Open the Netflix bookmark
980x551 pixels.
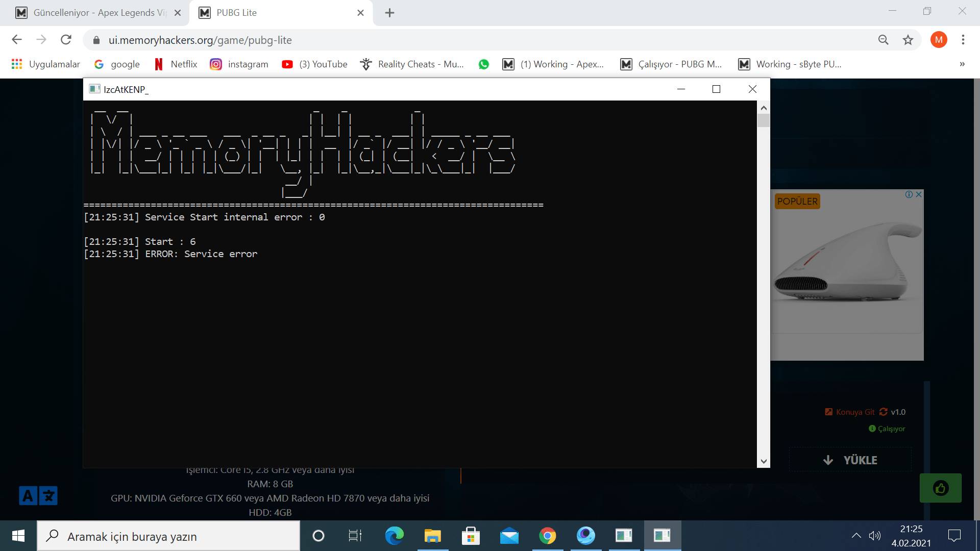click(x=176, y=64)
